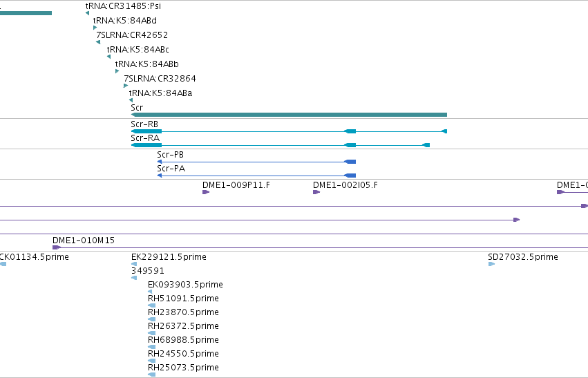Click the tRNA:K5:84ABc label
This screenshot has height=378, width=588.
(138, 50)
